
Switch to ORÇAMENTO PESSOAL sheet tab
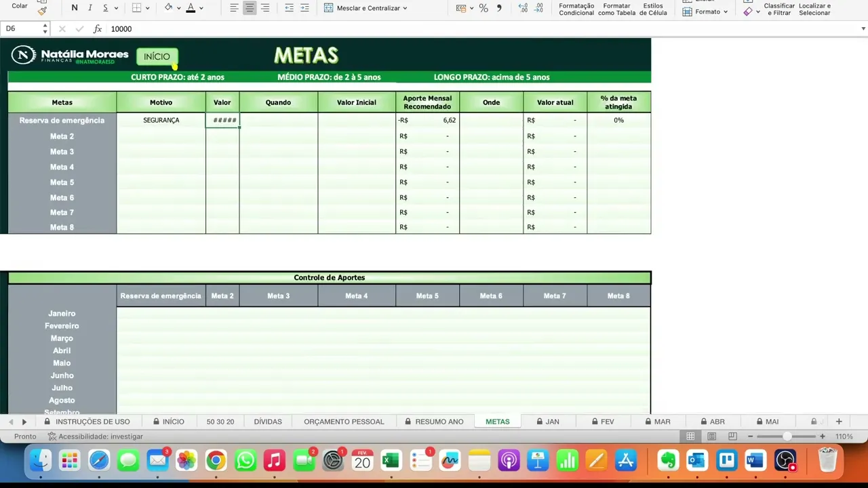[x=344, y=422]
